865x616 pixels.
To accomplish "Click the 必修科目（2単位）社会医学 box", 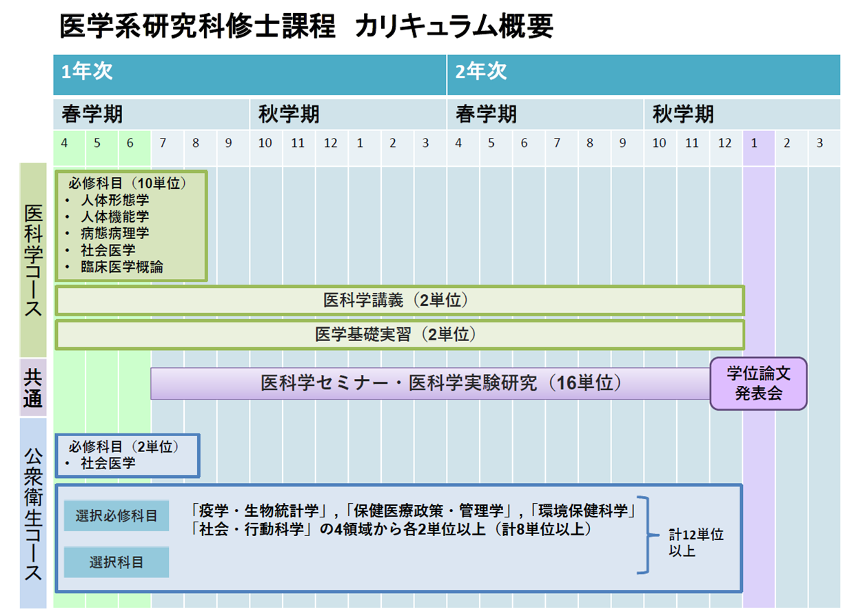I will 128,455.
